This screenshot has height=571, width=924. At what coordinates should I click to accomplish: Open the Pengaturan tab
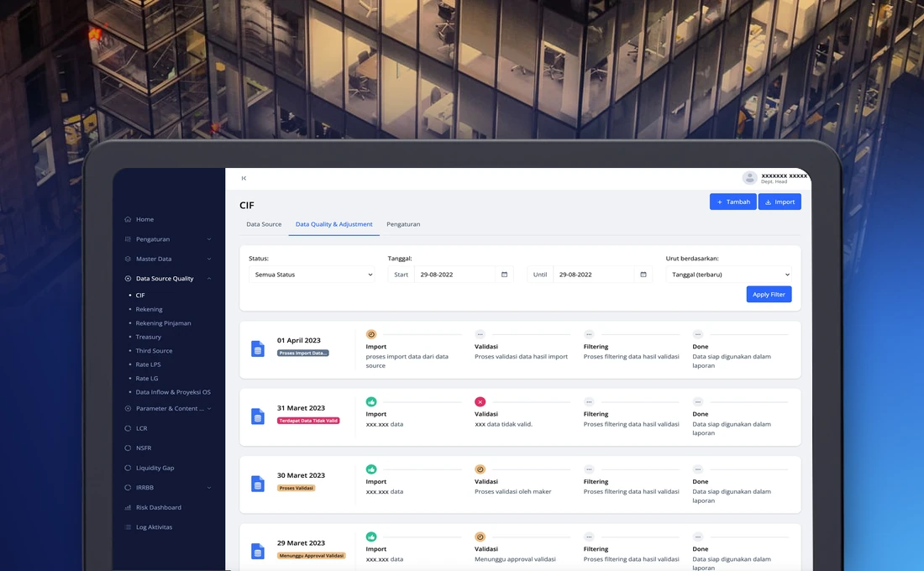click(x=403, y=224)
